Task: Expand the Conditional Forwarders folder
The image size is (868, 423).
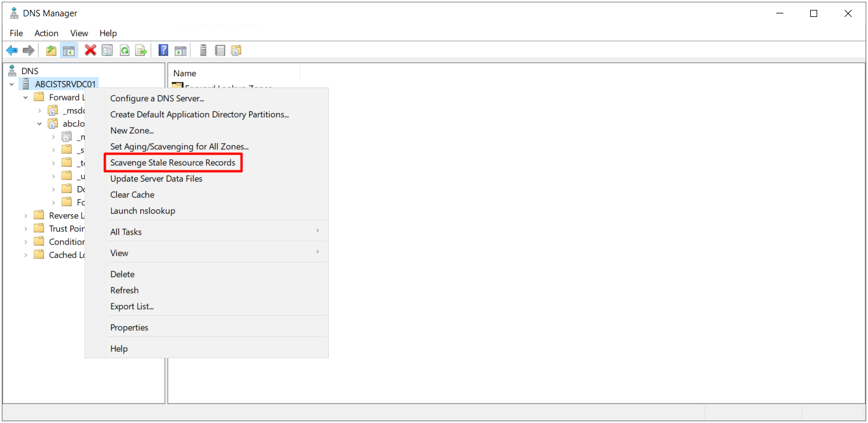Action: [26, 242]
